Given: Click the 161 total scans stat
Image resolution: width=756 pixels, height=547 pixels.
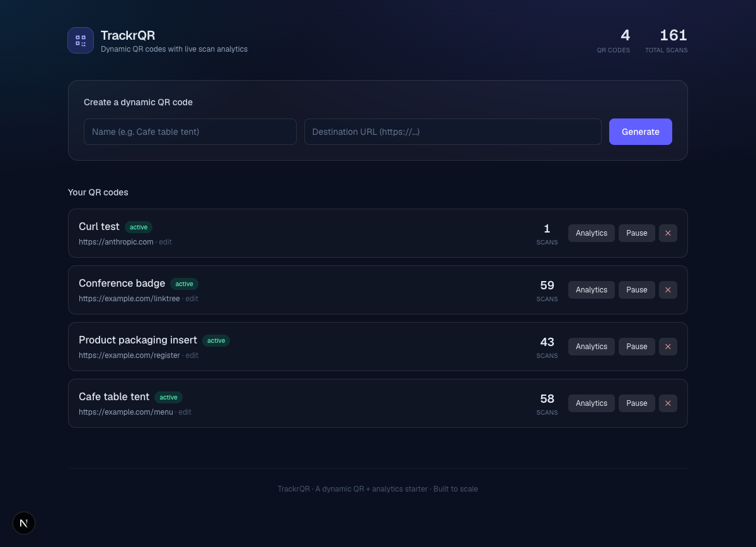Looking at the screenshot, I should click(667, 40).
